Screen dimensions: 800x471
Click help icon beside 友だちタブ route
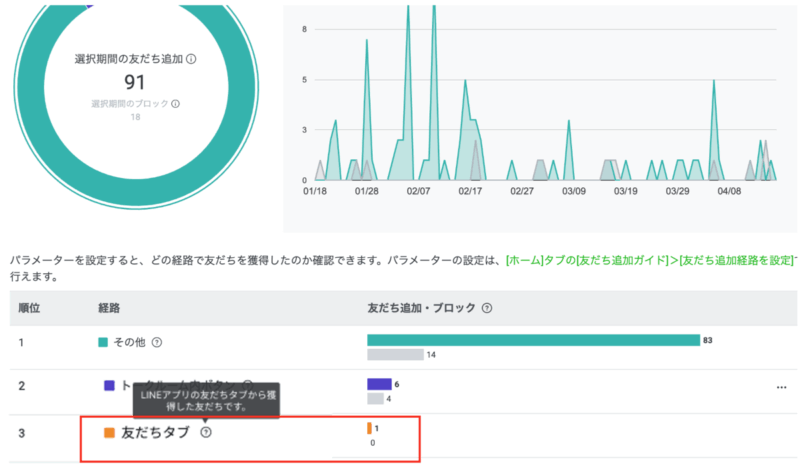[206, 432]
